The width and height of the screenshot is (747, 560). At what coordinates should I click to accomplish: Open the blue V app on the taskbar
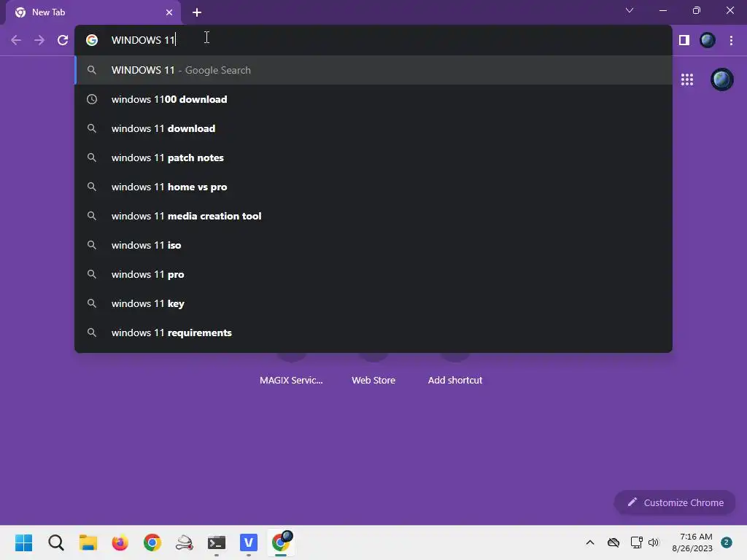pos(249,542)
